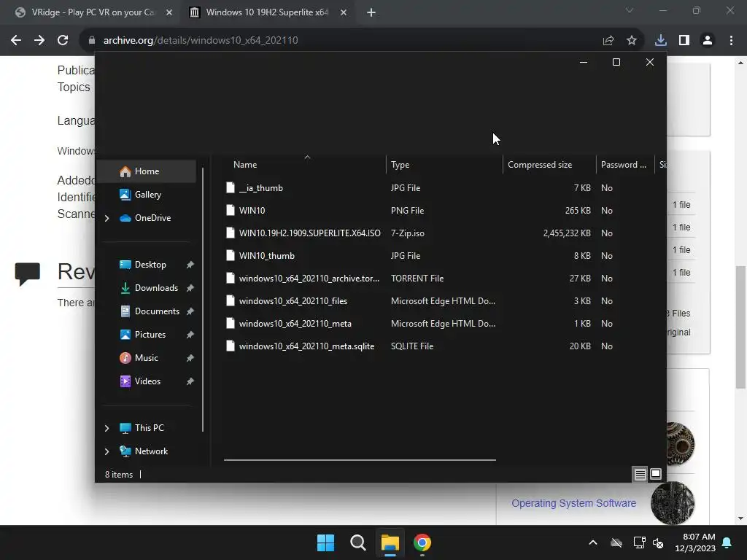This screenshot has width=747, height=560.
Task: Sort by Password column header
Action: coord(624,165)
